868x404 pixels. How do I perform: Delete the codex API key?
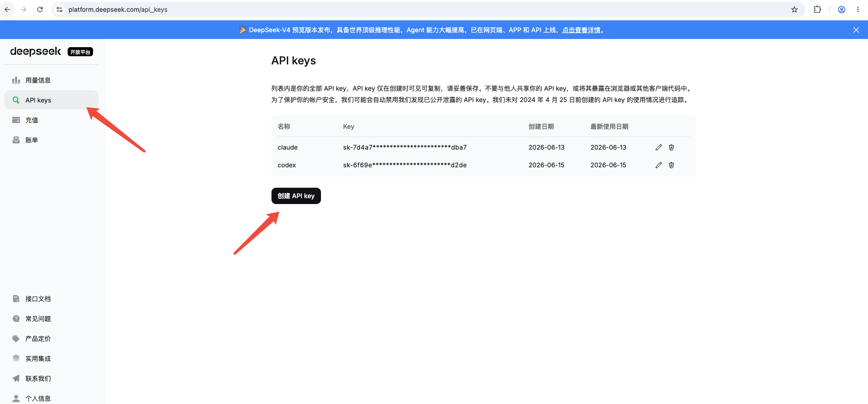(671, 165)
